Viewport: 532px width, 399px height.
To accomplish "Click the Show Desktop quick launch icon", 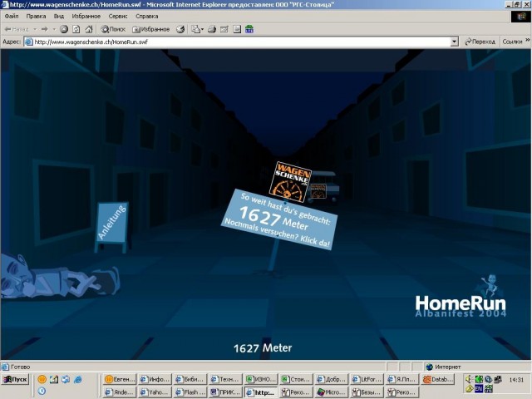I will [66, 379].
